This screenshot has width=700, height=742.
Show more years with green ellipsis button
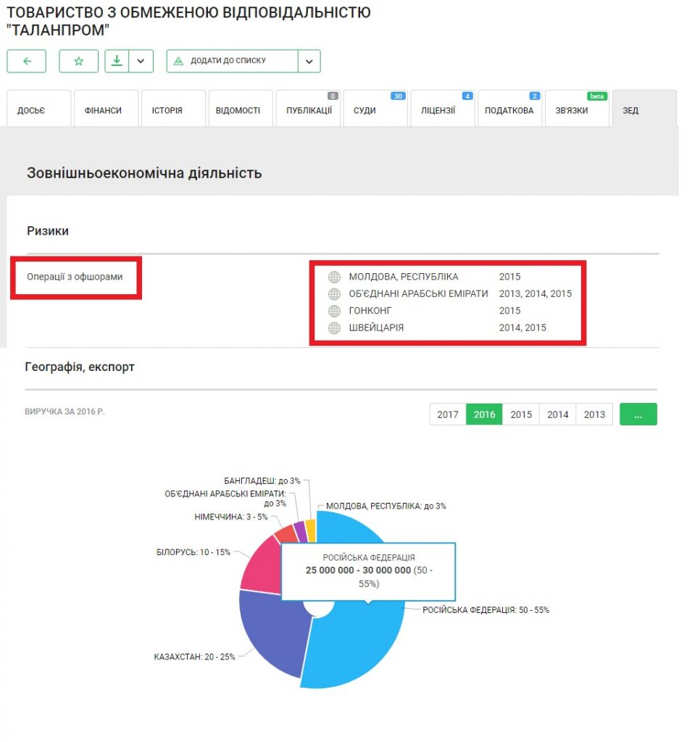click(638, 414)
